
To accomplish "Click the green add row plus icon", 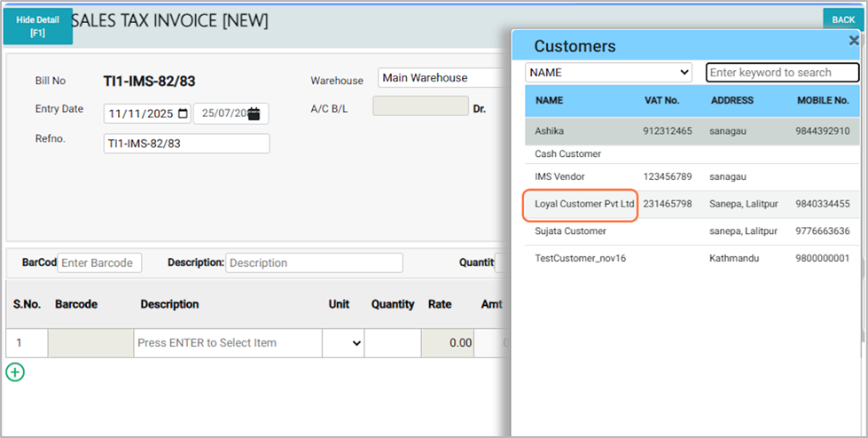I will [x=14, y=372].
